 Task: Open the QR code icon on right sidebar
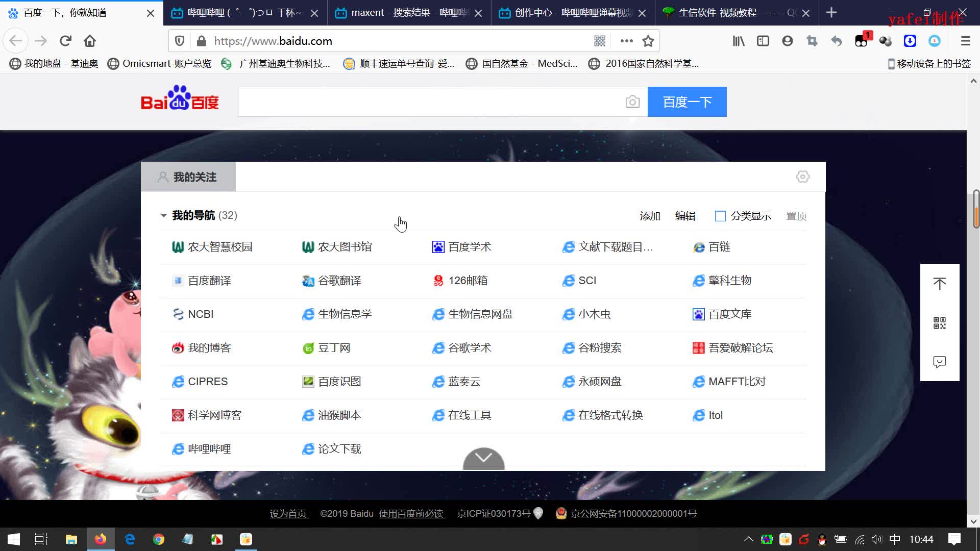click(940, 322)
